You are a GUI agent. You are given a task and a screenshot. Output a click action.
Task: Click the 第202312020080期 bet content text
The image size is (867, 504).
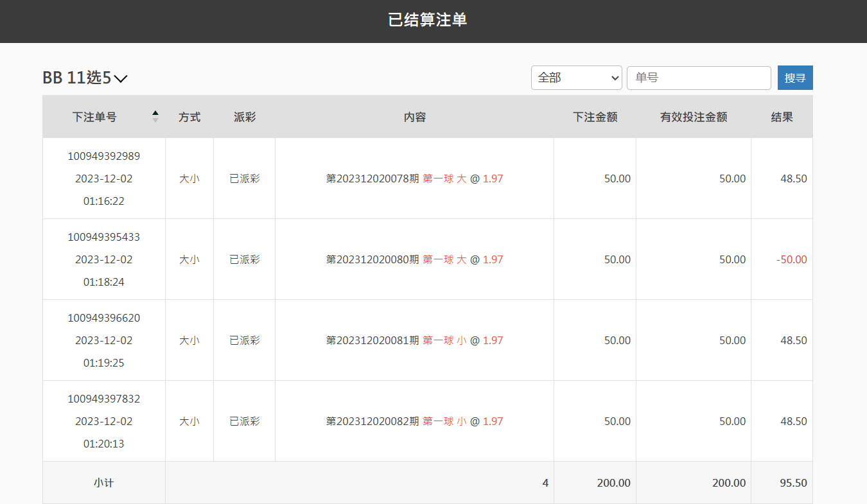coord(372,259)
